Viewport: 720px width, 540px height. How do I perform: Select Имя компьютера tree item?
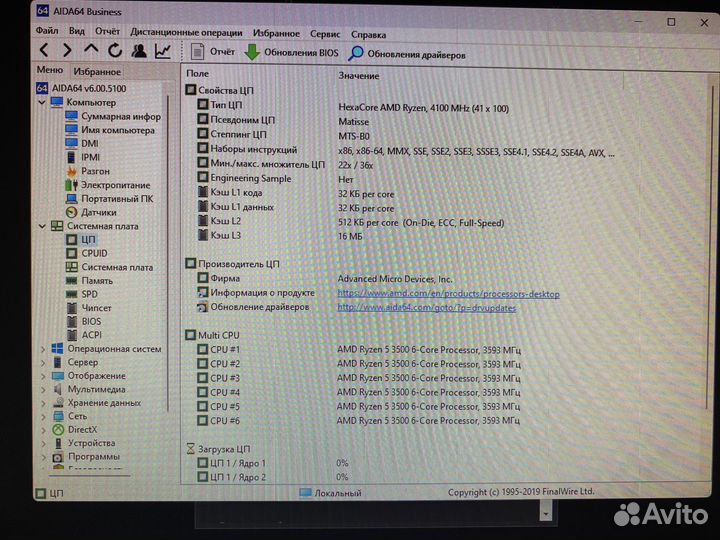point(110,130)
